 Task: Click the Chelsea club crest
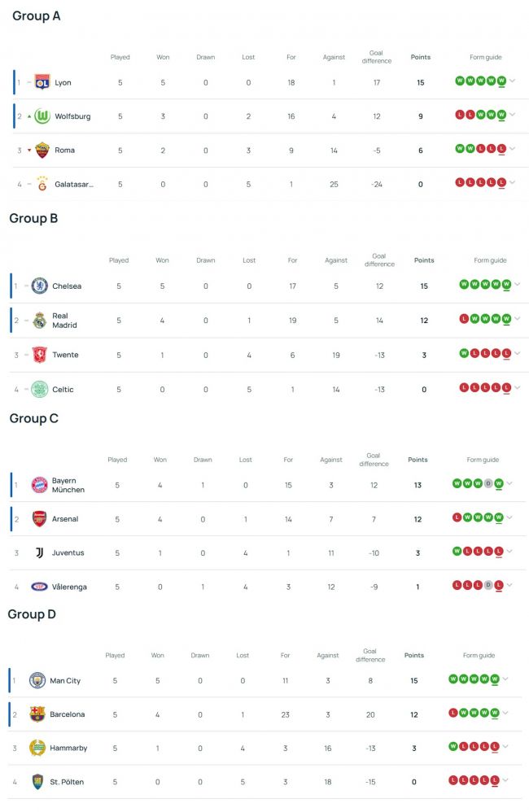click(x=38, y=286)
